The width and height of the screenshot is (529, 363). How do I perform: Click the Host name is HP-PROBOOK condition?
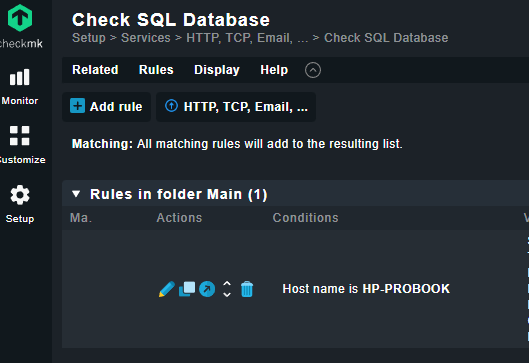366,289
